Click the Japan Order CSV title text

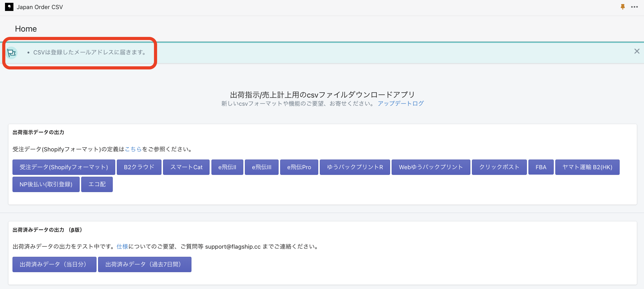(40, 7)
